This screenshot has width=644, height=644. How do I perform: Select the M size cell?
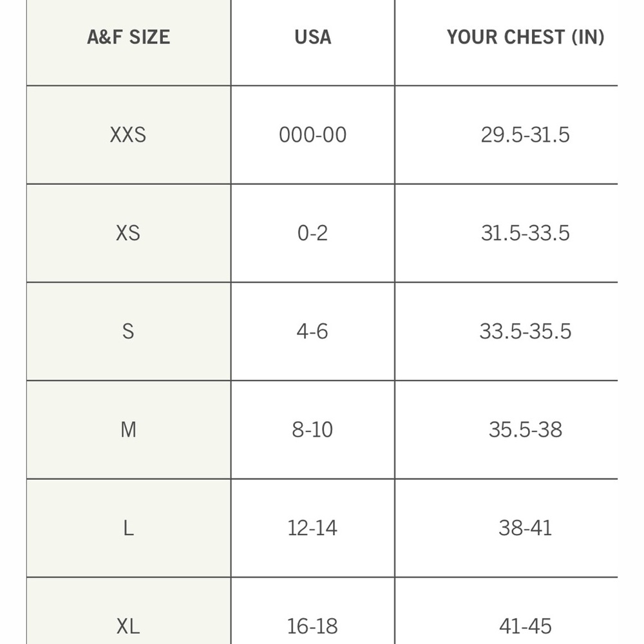point(128,430)
